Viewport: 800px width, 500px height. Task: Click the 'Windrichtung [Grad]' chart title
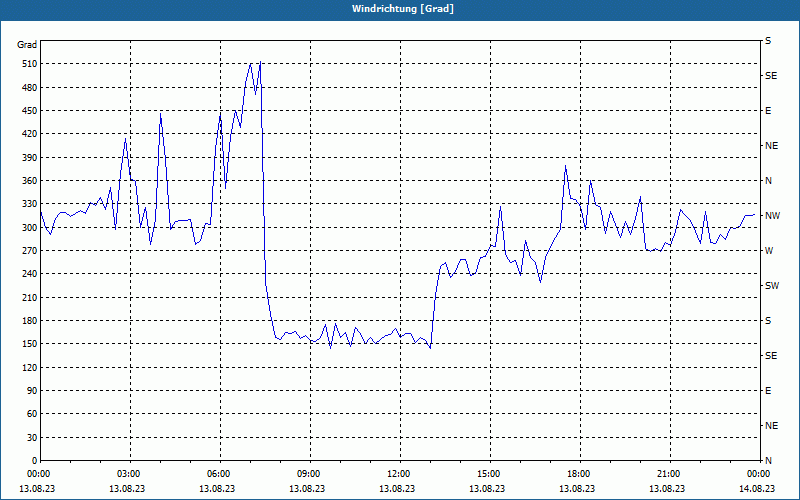403,9
